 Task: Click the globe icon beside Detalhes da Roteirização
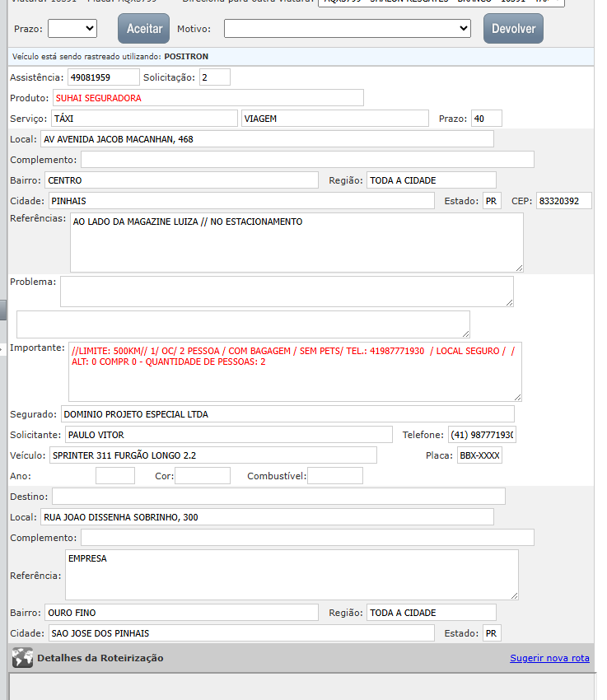point(23,658)
